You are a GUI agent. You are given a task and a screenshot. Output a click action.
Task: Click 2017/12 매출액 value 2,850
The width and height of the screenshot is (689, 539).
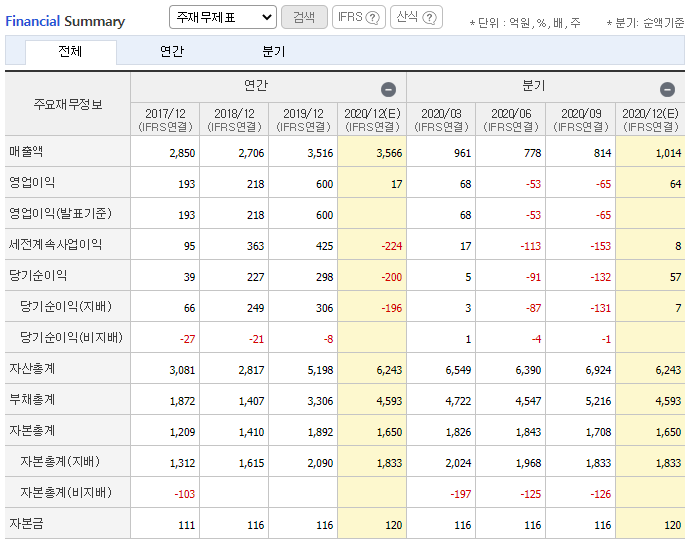(x=182, y=153)
